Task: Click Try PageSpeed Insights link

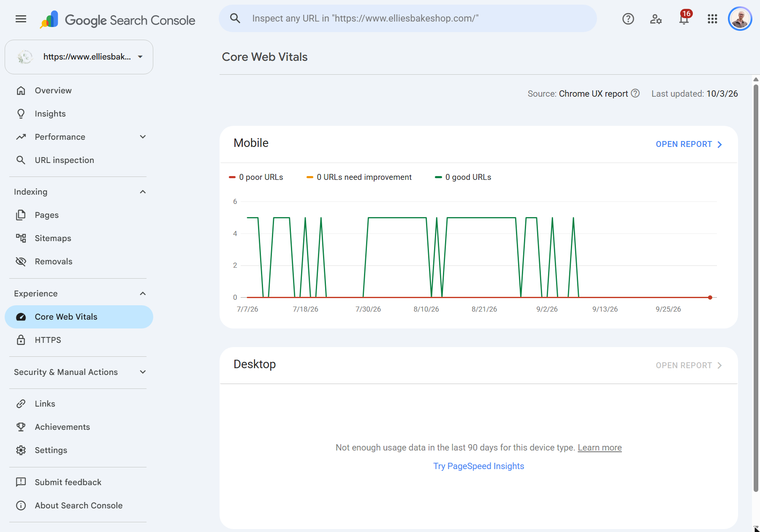Action: tap(479, 466)
